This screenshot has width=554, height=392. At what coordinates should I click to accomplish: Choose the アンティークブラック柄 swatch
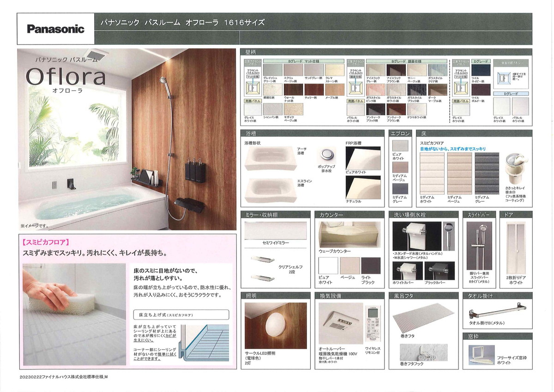tap(375, 109)
